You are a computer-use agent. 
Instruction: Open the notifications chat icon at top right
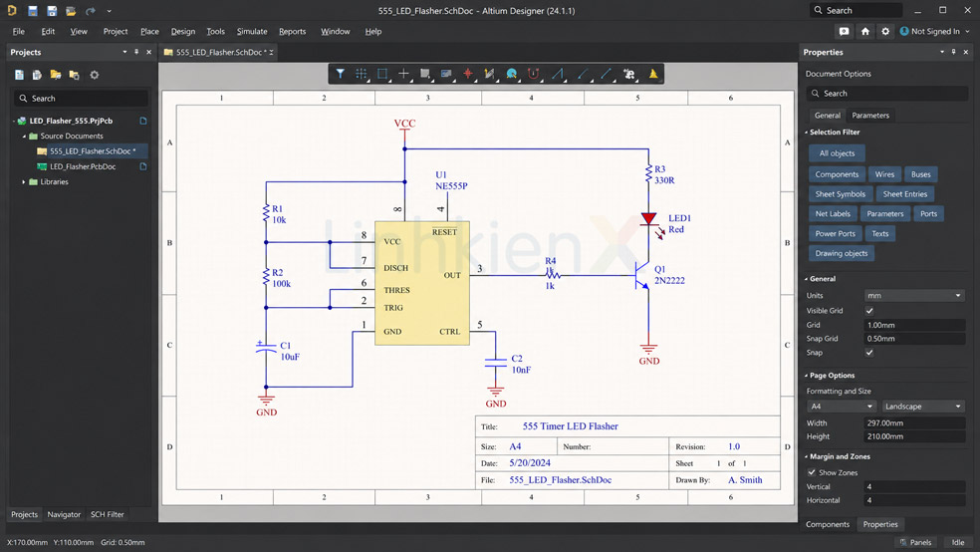pos(844,31)
